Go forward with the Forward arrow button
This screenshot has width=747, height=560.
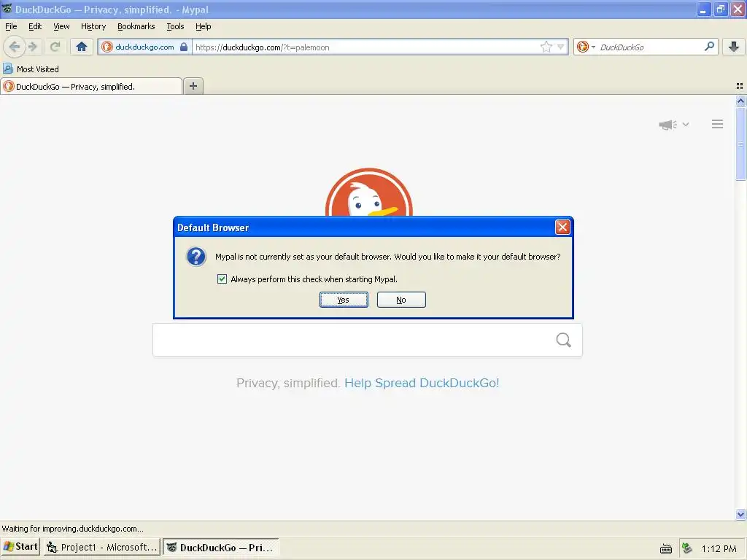coord(33,47)
